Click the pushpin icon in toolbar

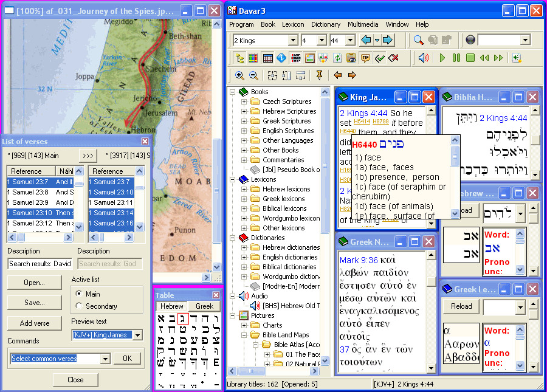[x=319, y=75]
